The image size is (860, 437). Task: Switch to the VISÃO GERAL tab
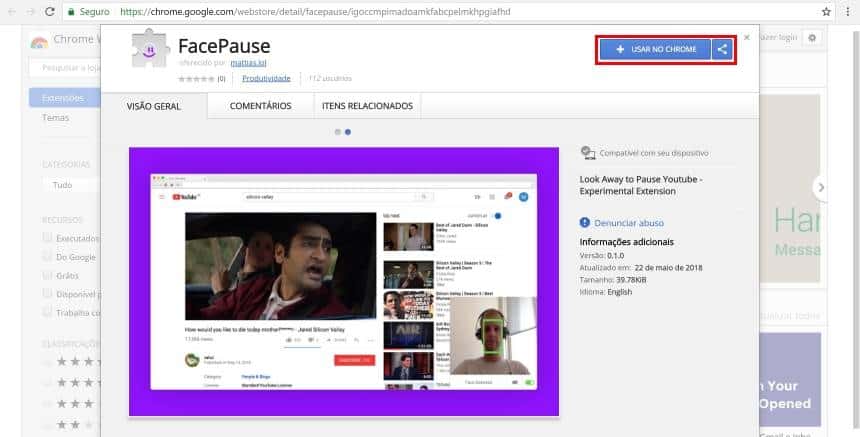tap(154, 106)
